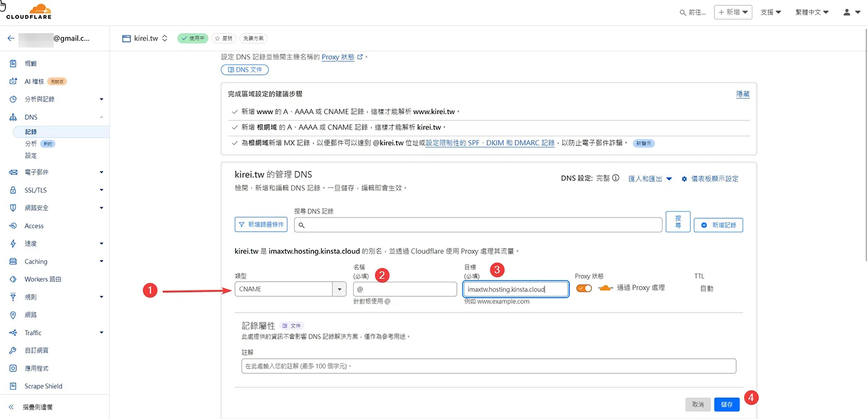The image size is (868, 419).
Task: Open the user profile icon menu
Action: click(852, 12)
